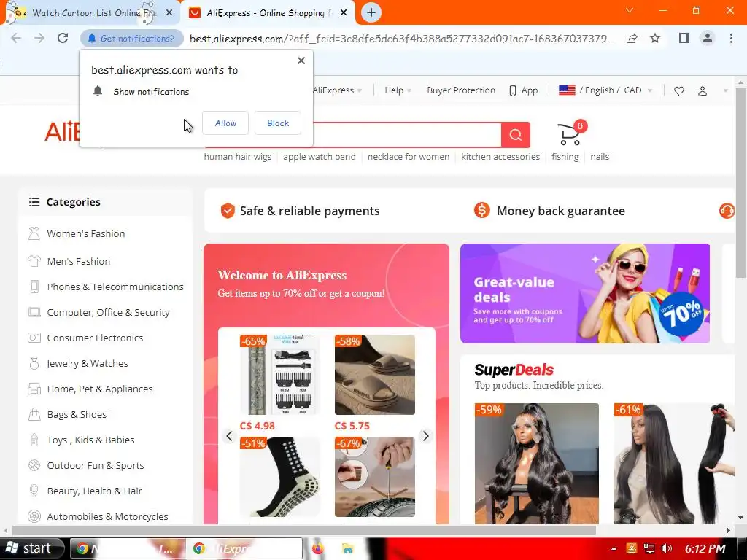Click in the AliExpress search field
This screenshot has height=560, width=747.
coord(406,135)
